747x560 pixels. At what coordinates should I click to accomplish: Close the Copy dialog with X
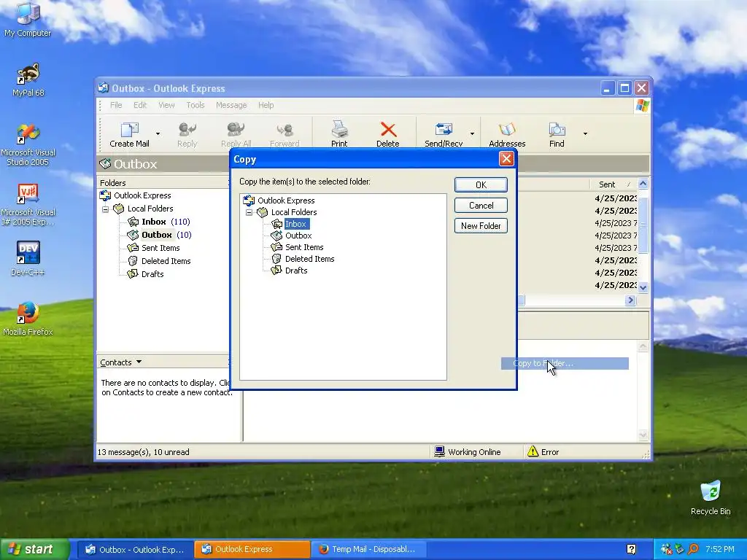pos(506,158)
